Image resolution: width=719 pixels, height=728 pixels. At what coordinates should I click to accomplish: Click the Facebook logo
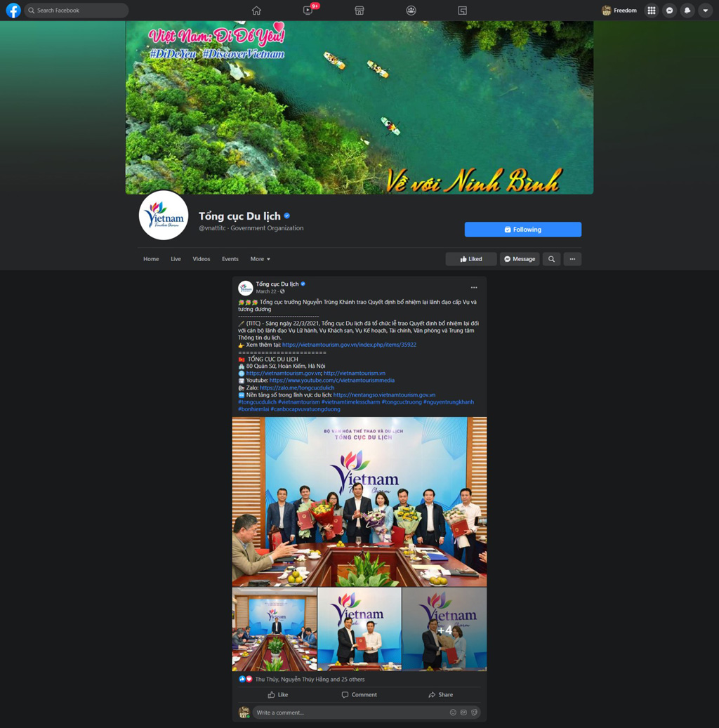pyautogui.click(x=13, y=11)
